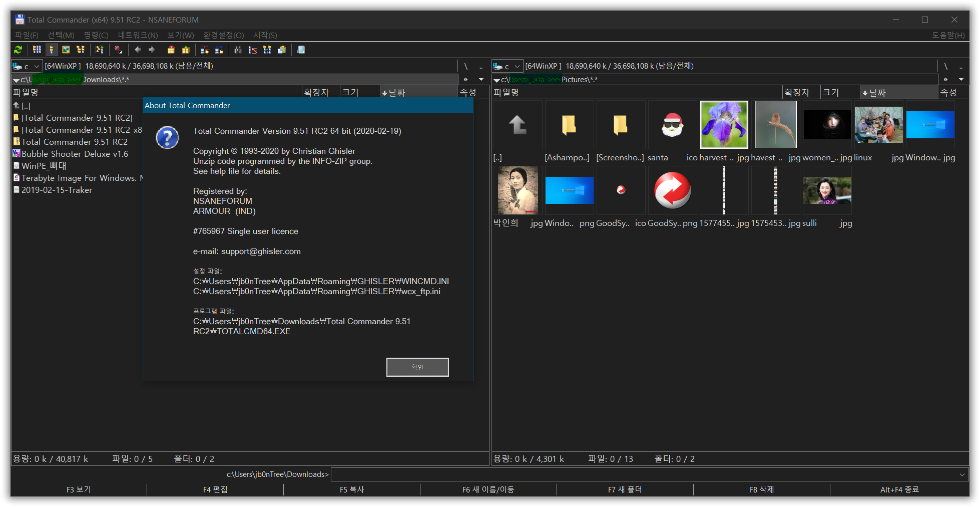980x507 pixels.
Task: Go to parent with right panel dots button
Action: click(961, 66)
